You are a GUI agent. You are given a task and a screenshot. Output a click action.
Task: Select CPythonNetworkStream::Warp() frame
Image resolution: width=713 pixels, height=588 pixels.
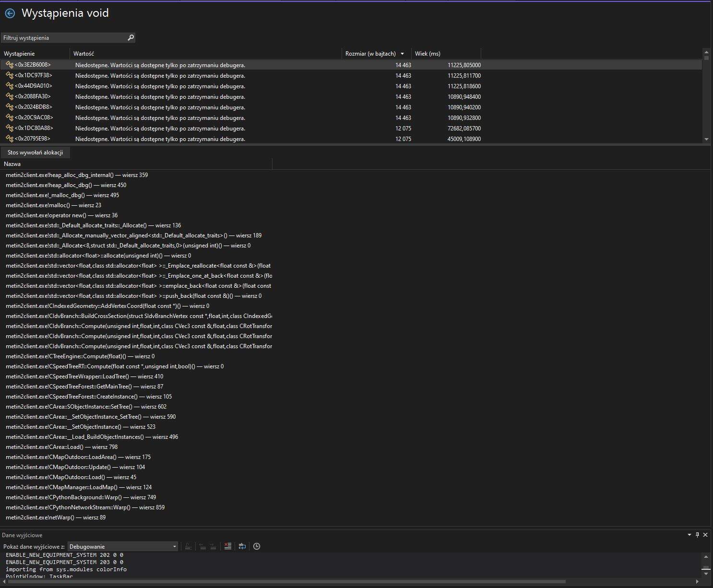coord(85,507)
